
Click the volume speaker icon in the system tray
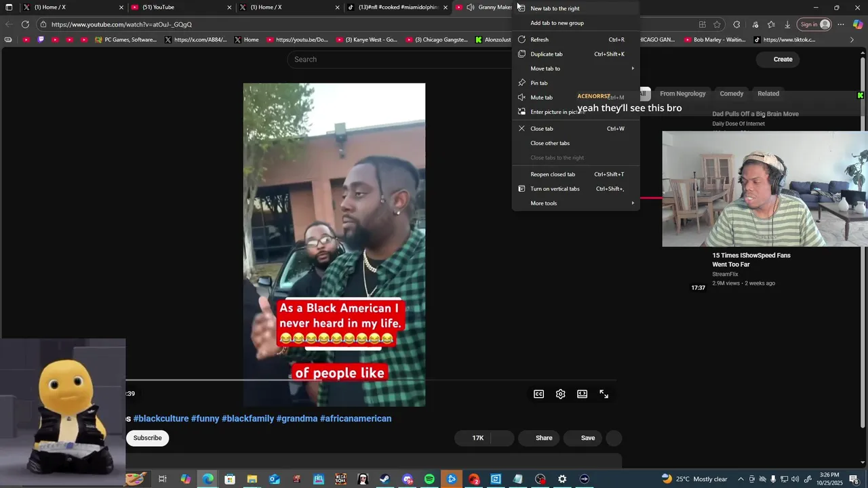click(795, 479)
